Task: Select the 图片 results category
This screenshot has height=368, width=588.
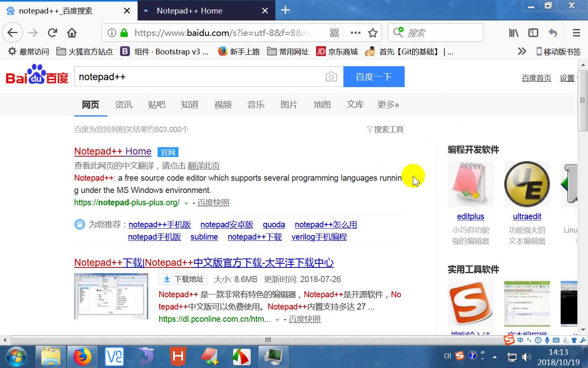Action: click(x=289, y=105)
